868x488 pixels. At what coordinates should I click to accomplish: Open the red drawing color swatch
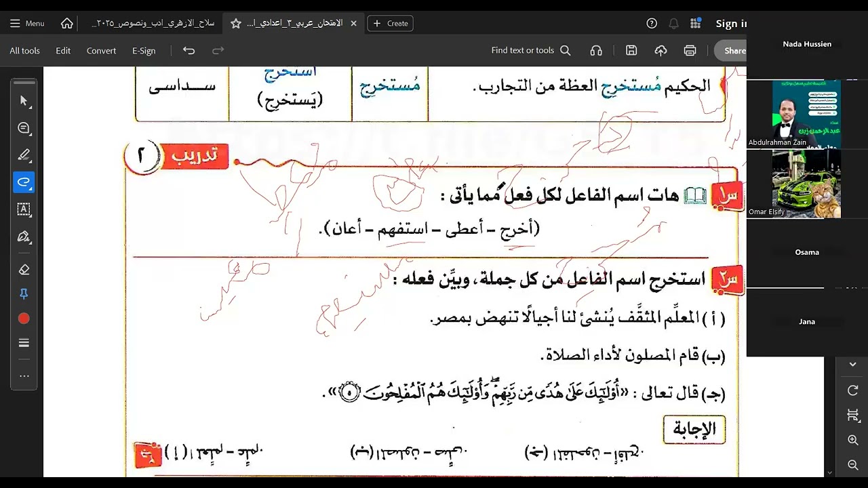[24, 319]
